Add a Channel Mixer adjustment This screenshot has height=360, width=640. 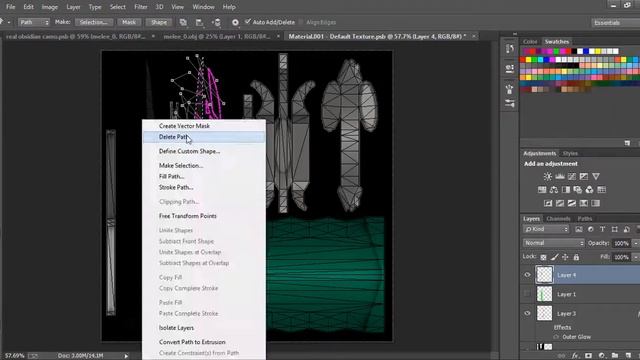pos(589,190)
